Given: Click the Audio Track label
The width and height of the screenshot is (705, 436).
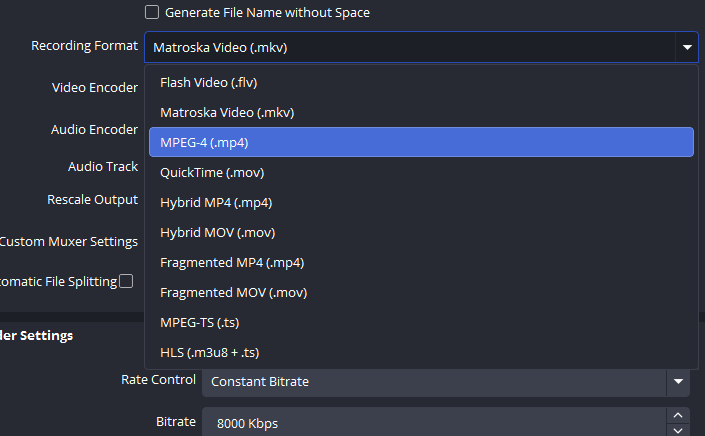Looking at the screenshot, I should coord(103,167).
